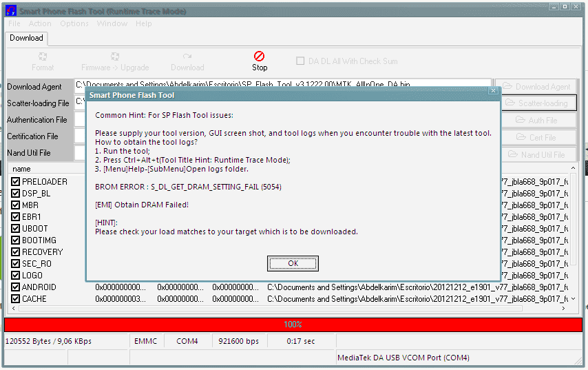Click the 921600 bps status entry
The height and width of the screenshot is (370, 588).
[x=238, y=341]
